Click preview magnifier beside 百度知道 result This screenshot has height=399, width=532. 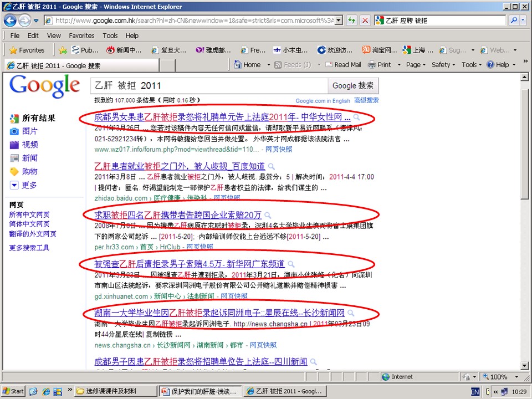pyautogui.click(x=271, y=166)
